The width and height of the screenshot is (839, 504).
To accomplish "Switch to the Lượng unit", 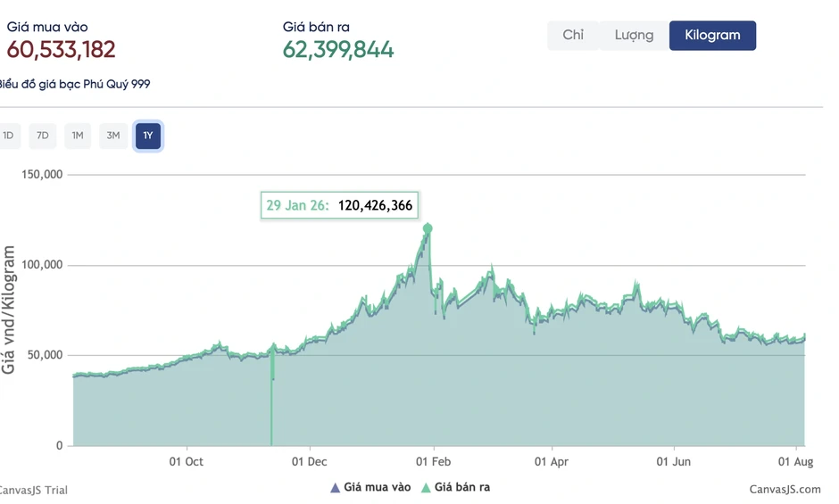I will click(634, 36).
